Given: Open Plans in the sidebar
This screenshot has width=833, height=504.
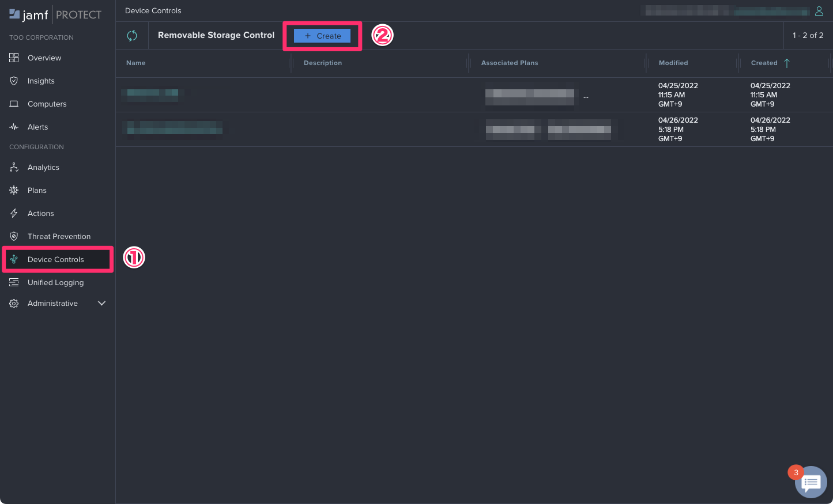Looking at the screenshot, I should click(x=37, y=190).
